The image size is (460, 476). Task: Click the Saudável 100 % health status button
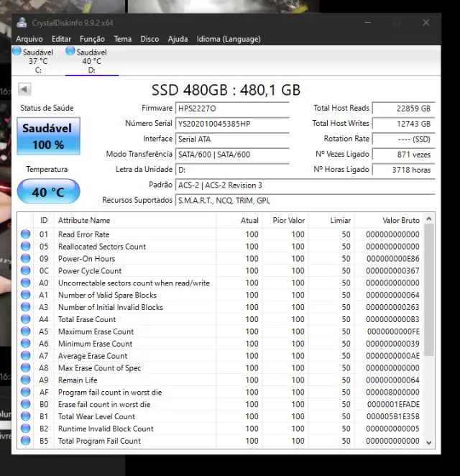coord(49,136)
